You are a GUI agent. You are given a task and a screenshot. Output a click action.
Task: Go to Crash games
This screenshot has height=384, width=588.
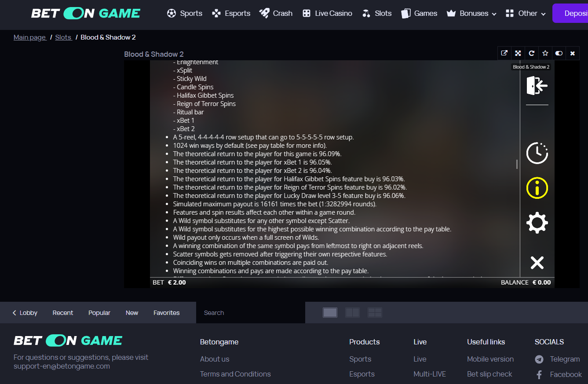pyautogui.click(x=276, y=13)
